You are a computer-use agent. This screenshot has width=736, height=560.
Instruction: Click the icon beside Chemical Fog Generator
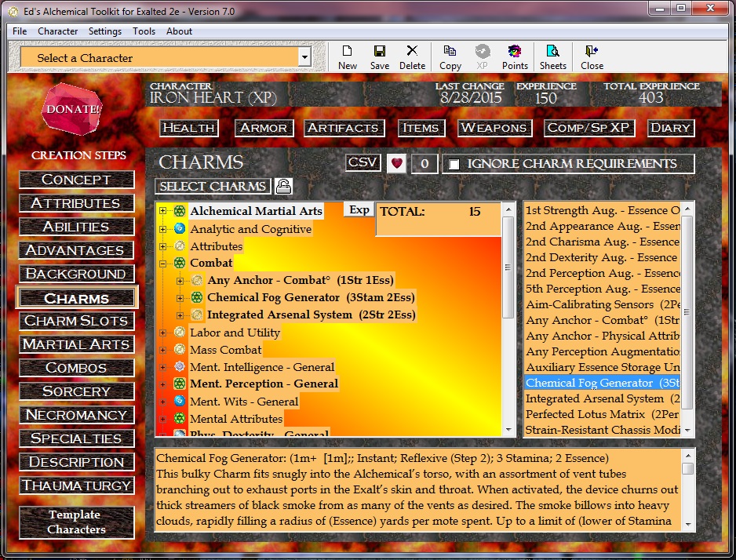[197, 297]
